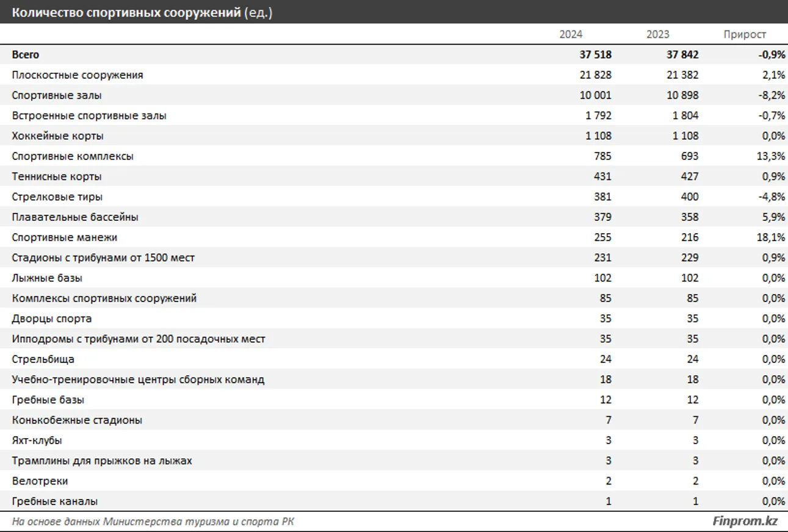Select the 'Лыжные базы' row label
The height and width of the screenshot is (532, 788).
click(x=47, y=278)
